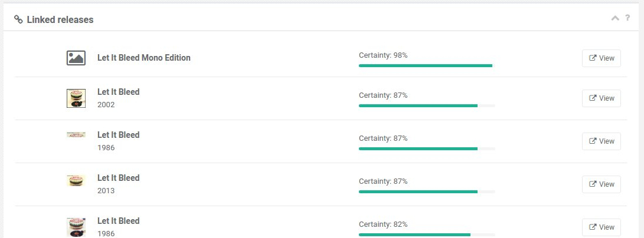View the Let It Bleed 2002 release

click(601, 98)
